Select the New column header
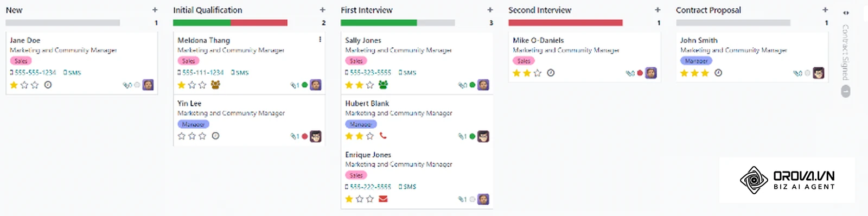The image size is (868, 216). (14, 10)
